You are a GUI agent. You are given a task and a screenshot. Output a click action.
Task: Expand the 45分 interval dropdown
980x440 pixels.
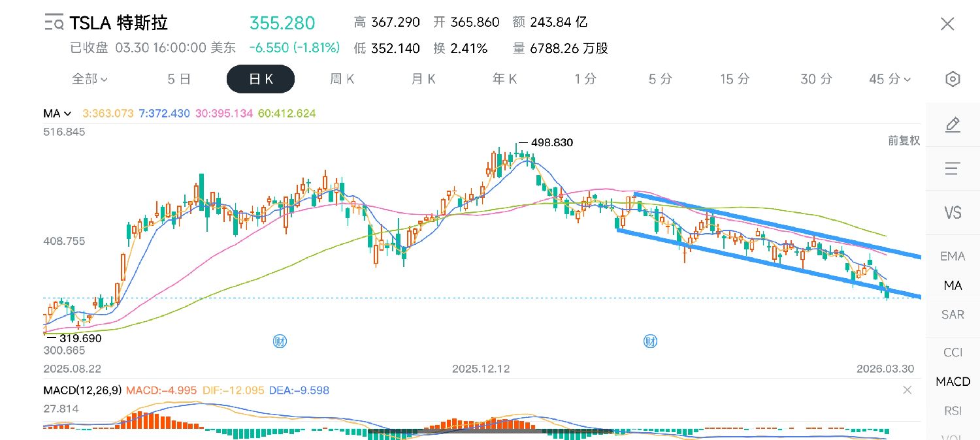click(889, 79)
